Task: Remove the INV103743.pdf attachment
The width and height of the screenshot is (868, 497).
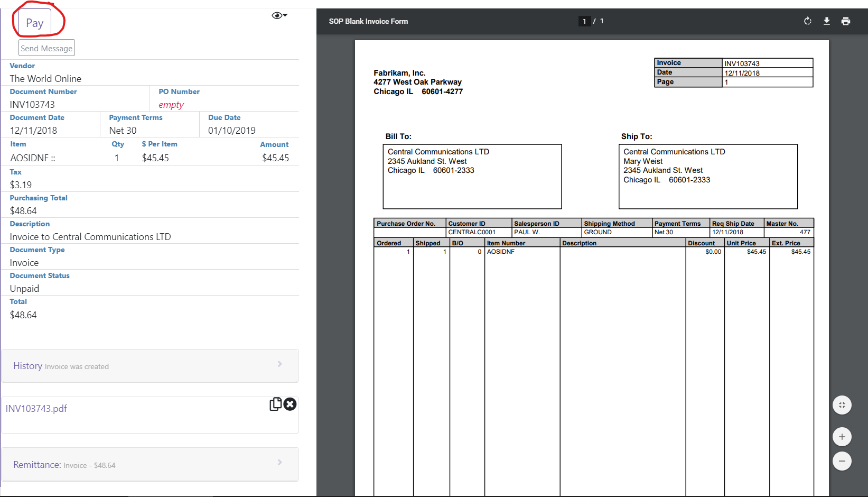Action: (x=290, y=404)
